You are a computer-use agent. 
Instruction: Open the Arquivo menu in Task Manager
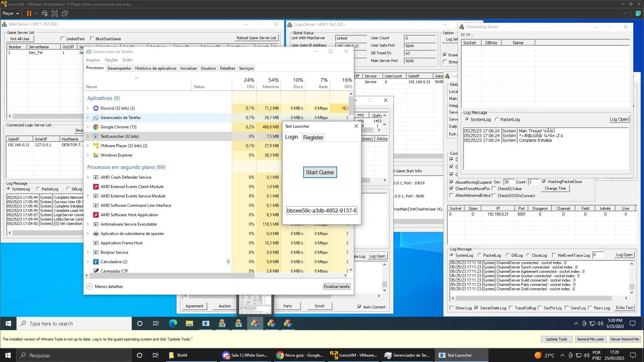point(93,60)
